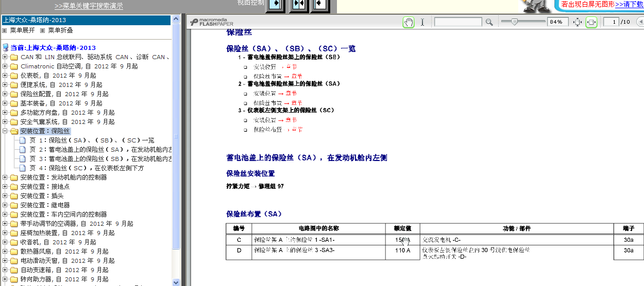644x286 pixels.
Task: Click the middle view control icon (split arrows)
Action: 299,5
